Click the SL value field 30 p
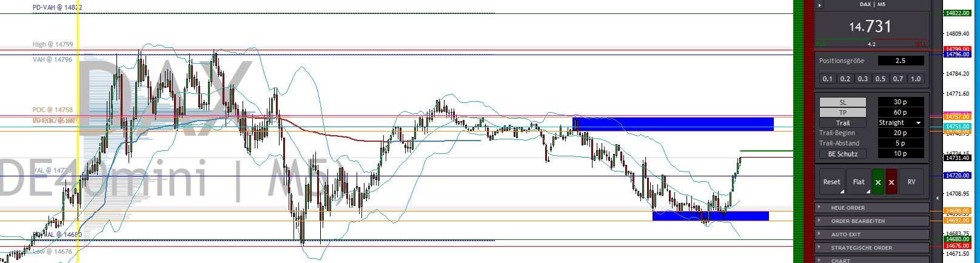This screenshot has height=263, width=980. coord(901,102)
